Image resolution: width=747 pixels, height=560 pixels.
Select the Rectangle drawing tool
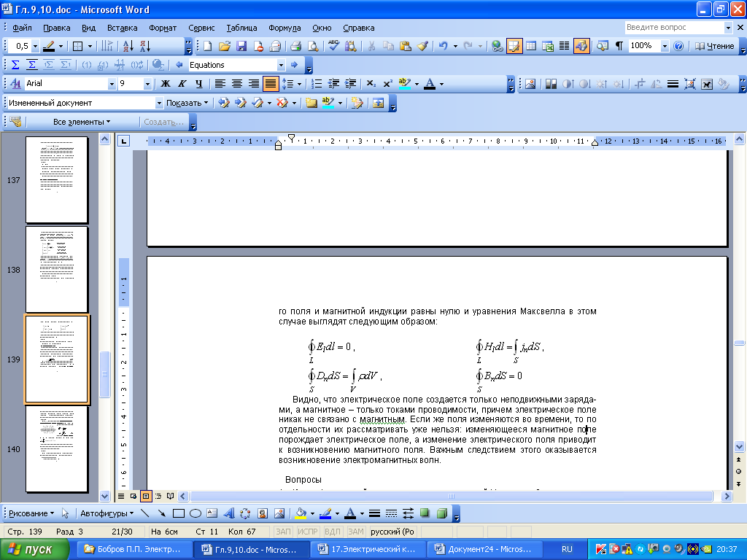(179, 513)
